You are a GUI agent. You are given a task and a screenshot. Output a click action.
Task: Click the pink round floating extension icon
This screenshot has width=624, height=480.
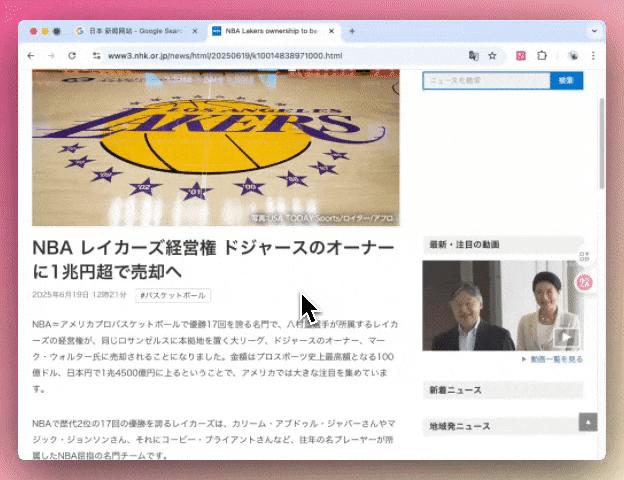[x=585, y=282]
